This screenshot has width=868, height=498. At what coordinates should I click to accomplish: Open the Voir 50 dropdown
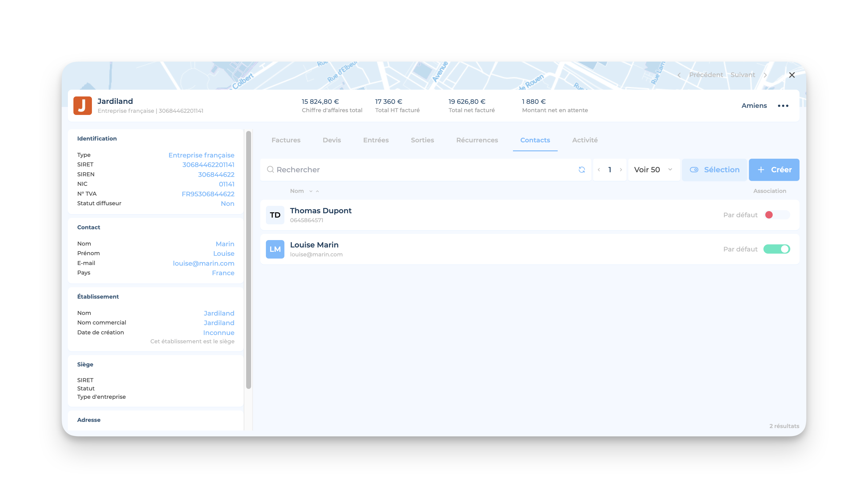[x=653, y=170]
